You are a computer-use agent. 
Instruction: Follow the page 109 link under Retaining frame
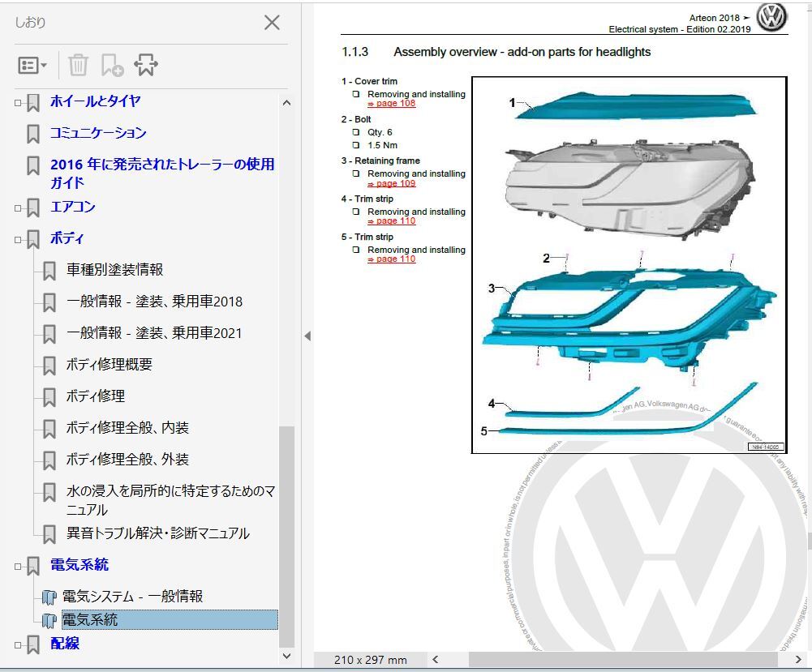392,184
